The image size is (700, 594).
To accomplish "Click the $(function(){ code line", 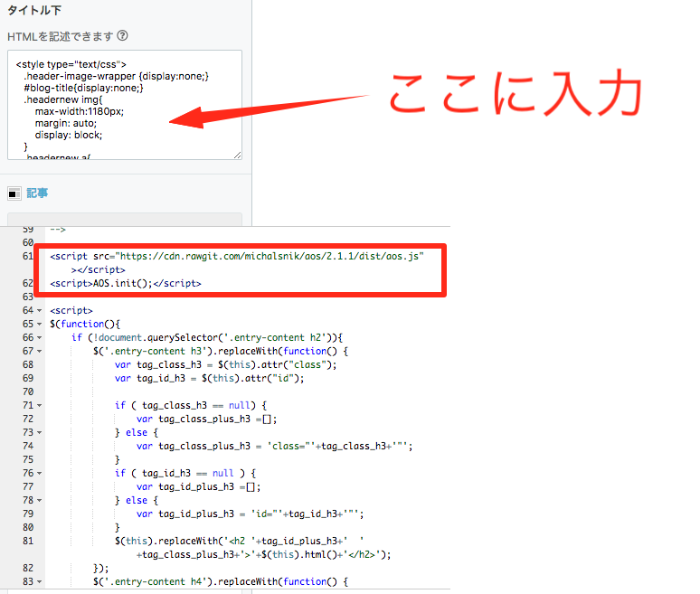I will (x=85, y=324).
